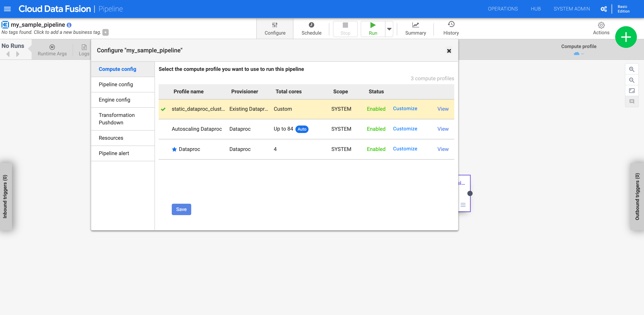The image size is (644, 315).
Task: Open Transformation Pushdown config section
Action: tap(117, 119)
